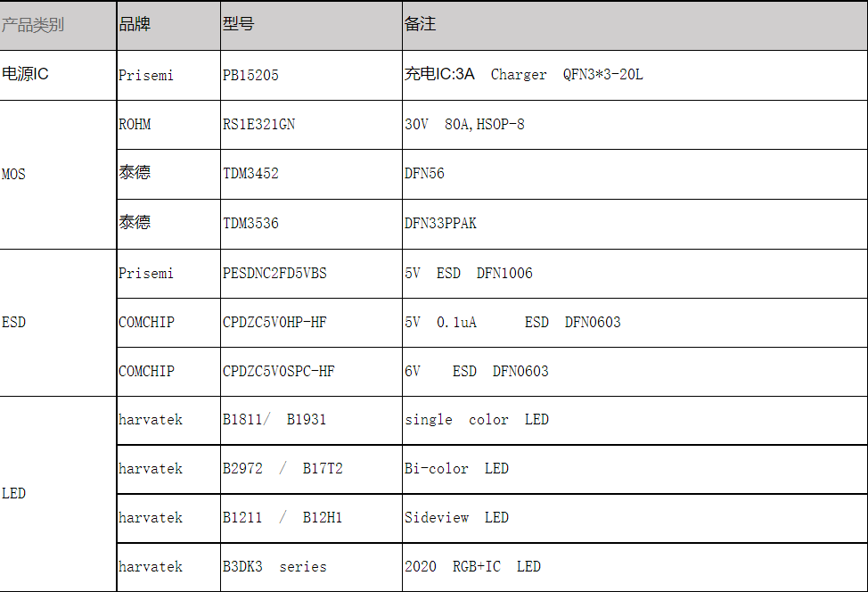The width and height of the screenshot is (868, 592).
Task: Select the ESD category cell
Action: point(58,323)
